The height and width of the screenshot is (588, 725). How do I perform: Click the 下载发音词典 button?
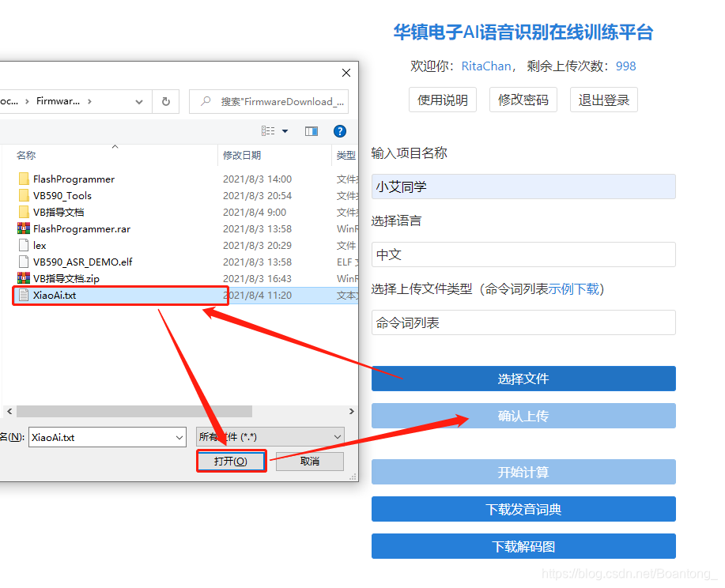pos(523,509)
